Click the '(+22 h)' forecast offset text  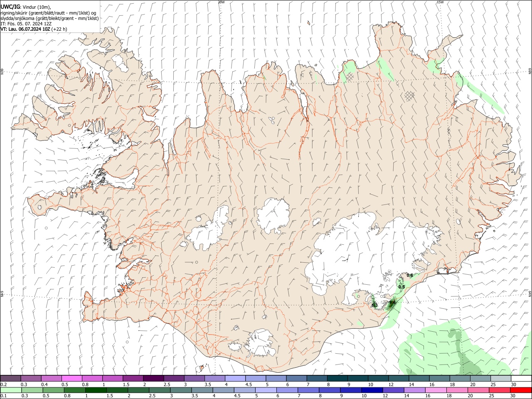tap(59, 29)
